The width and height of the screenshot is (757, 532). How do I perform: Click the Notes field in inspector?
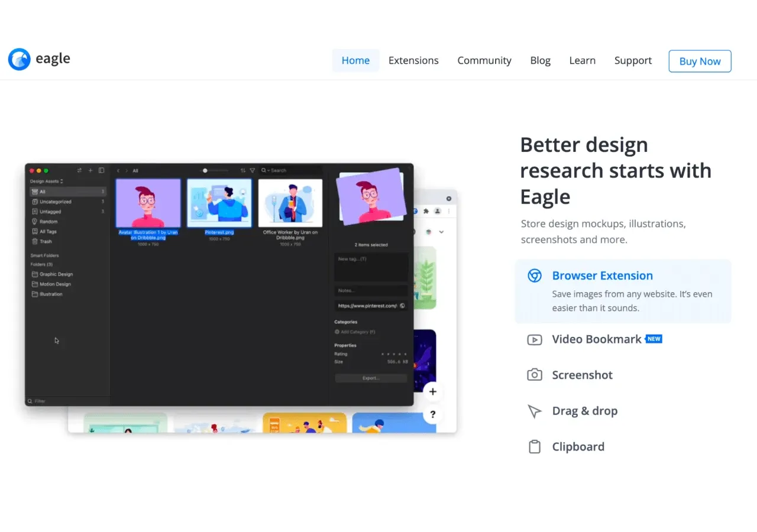pos(371,291)
